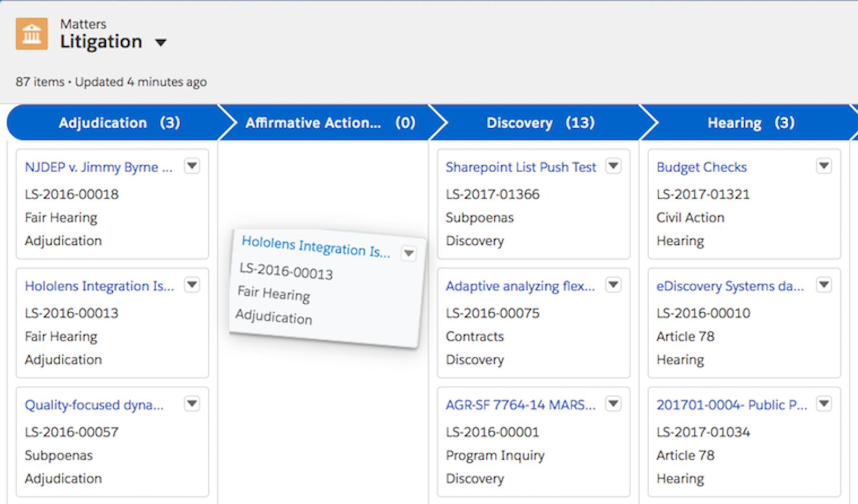Open actions menu for AGR-SF 7764-14 card
Screen dimensions: 858x504
(613, 404)
